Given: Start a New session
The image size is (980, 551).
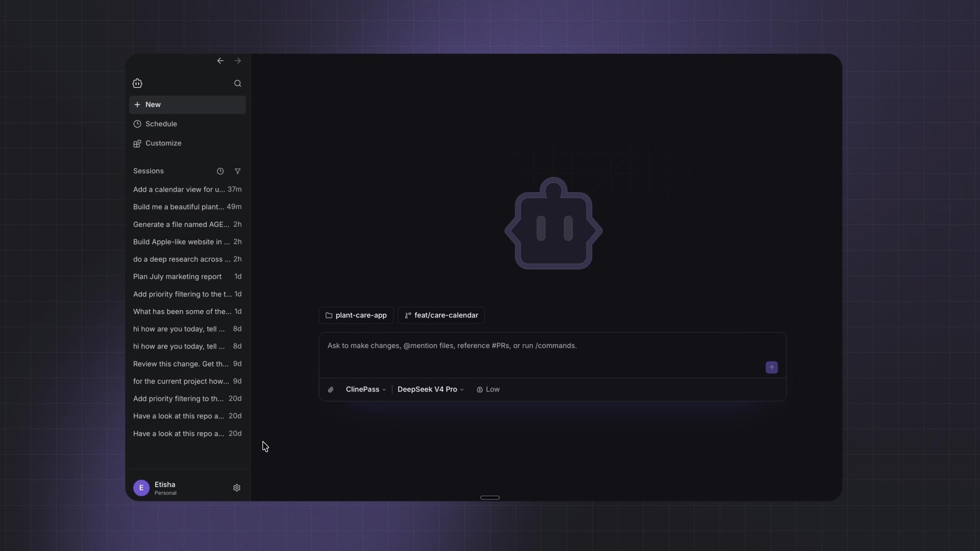Looking at the screenshot, I should click(x=187, y=105).
